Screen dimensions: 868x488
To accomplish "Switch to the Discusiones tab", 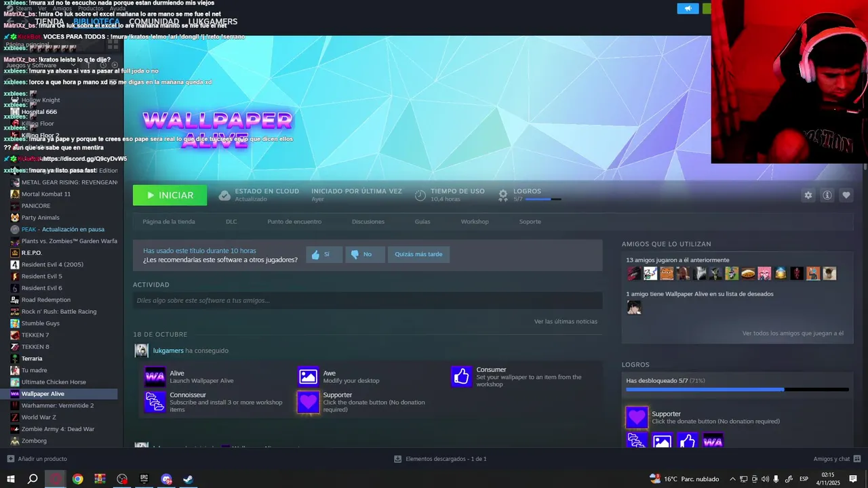I will pos(368,222).
